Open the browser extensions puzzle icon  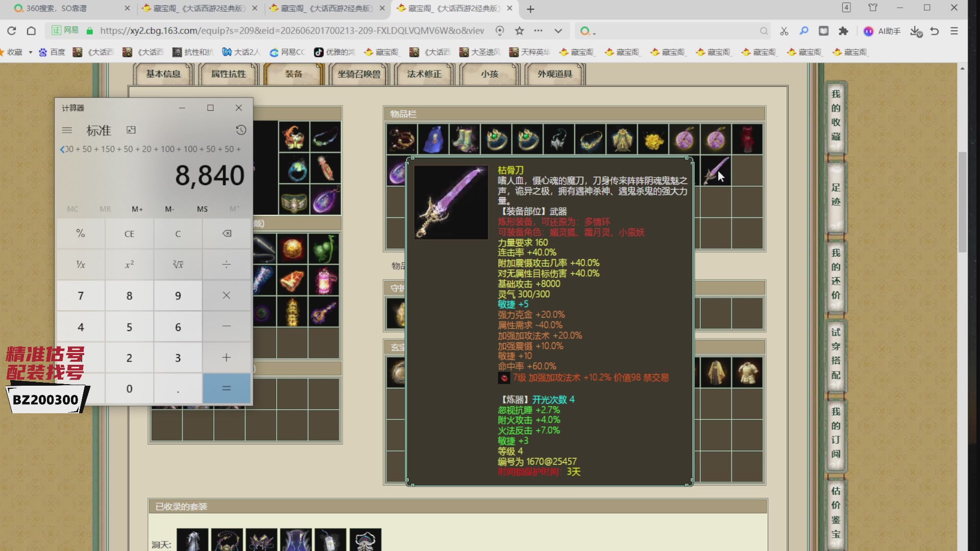843,31
